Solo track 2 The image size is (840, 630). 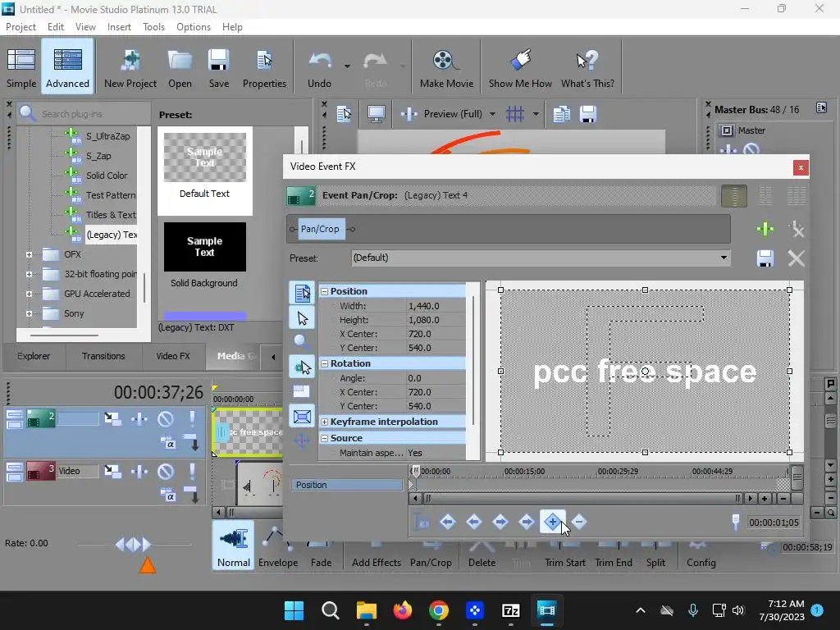[192, 418]
